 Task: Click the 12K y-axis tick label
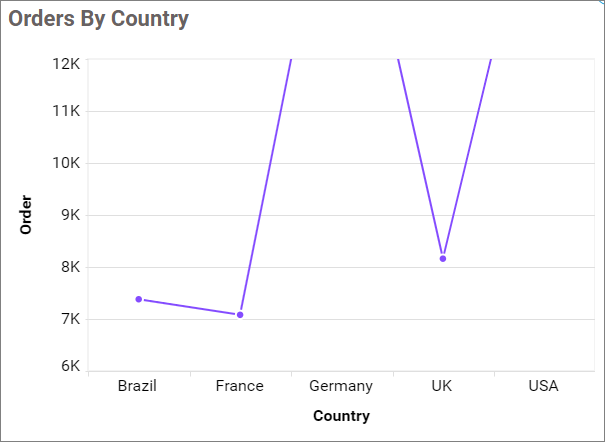pyautogui.click(x=65, y=63)
